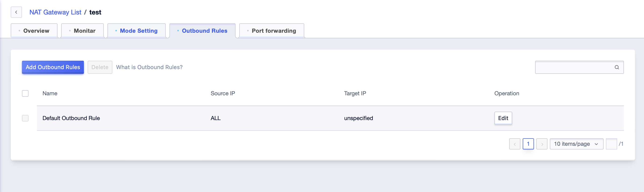Click the search magnifier icon
The width and height of the screenshot is (644, 192).
pos(616,67)
